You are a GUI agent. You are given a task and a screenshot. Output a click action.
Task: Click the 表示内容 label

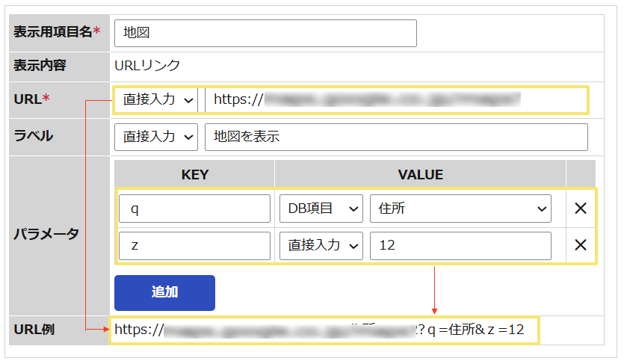point(40,66)
